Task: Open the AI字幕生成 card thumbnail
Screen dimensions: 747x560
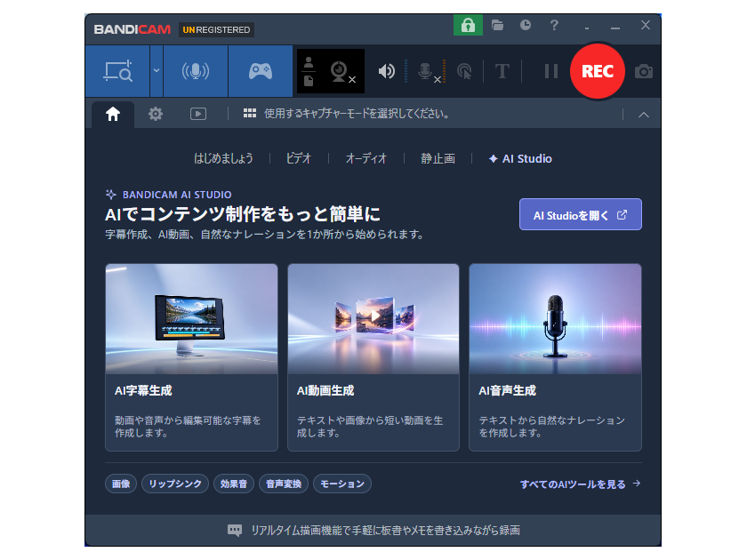Action: click(x=191, y=319)
